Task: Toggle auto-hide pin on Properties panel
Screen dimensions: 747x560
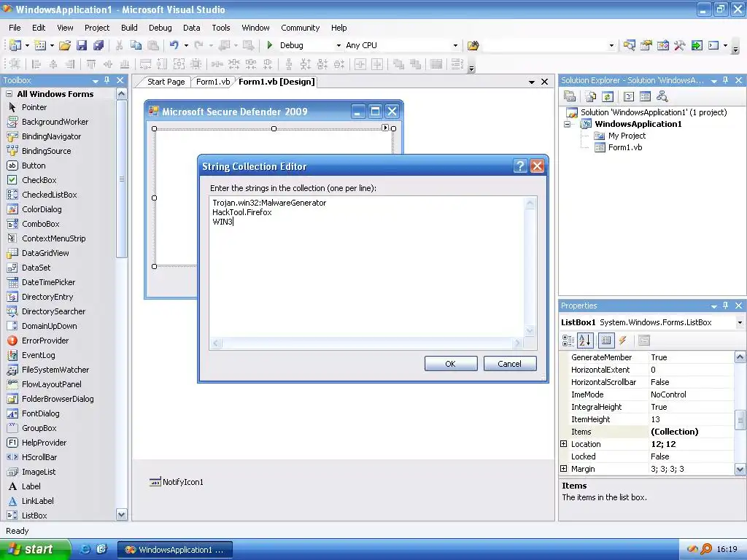Action: pyautogui.click(x=726, y=306)
